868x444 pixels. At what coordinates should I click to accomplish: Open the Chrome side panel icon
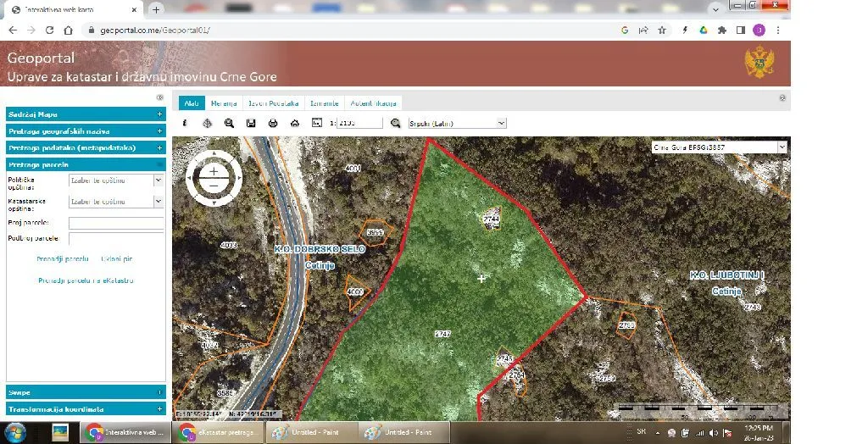coord(741,31)
